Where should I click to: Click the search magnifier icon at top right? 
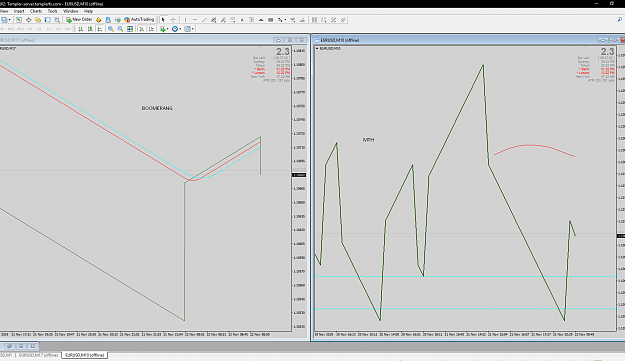(x=620, y=20)
